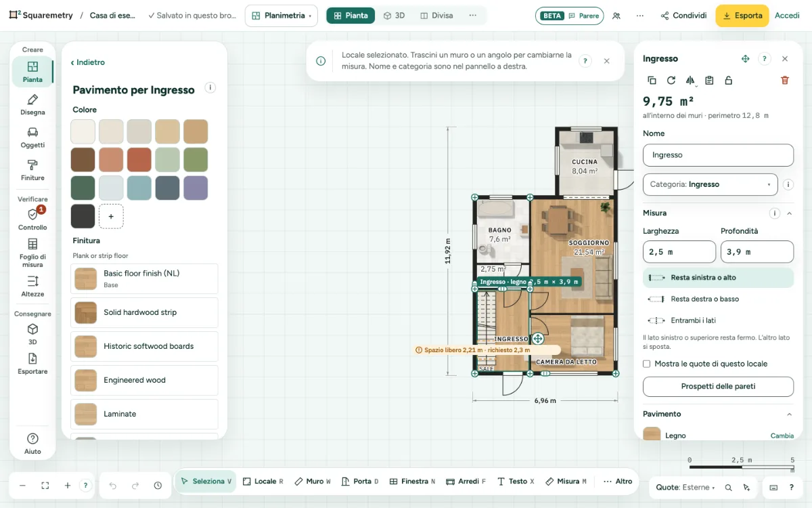Go back via the Indietro link
This screenshot has width=812, height=508.
88,62
